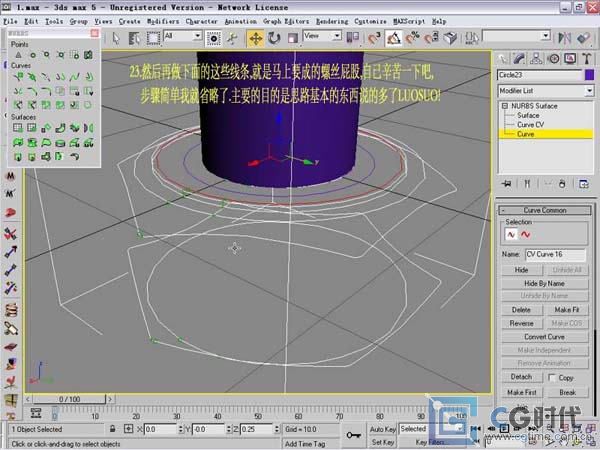Open the Modifiers menu
Viewport: 600px width, 450px height.
[x=163, y=21]
